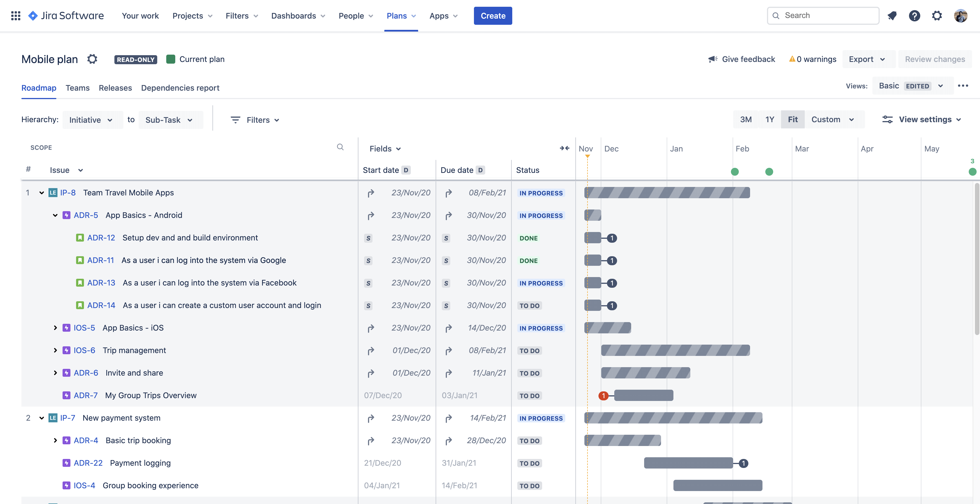Open plan settings gear beside Mobile plan title
Viewport: 980px width, 504px height.
coord(92,59)
